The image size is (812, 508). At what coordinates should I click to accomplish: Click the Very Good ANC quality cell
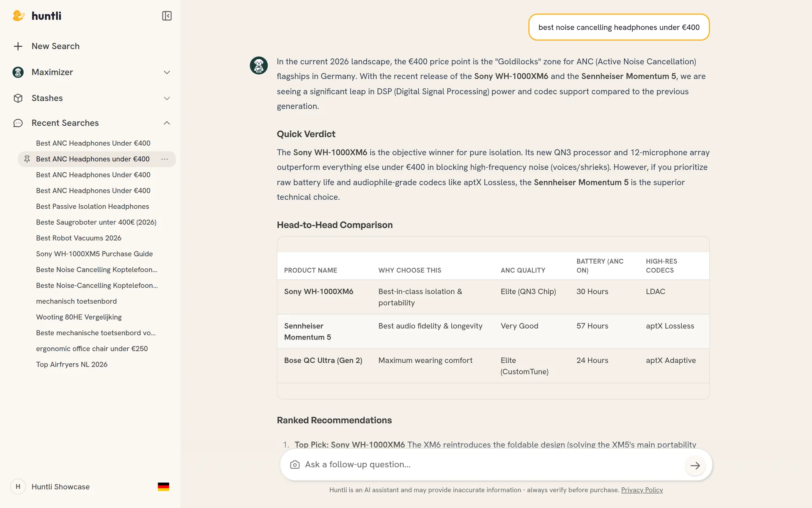pos(519,326)
